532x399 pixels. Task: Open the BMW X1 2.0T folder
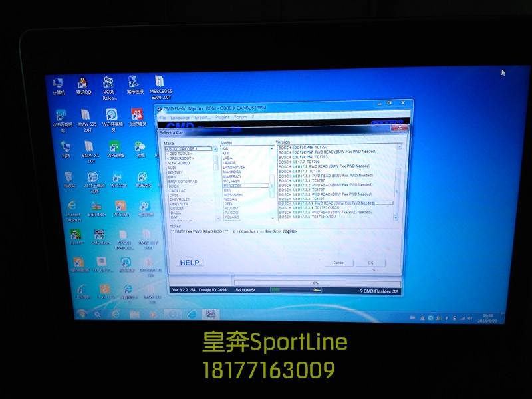(x=90, y=152)
